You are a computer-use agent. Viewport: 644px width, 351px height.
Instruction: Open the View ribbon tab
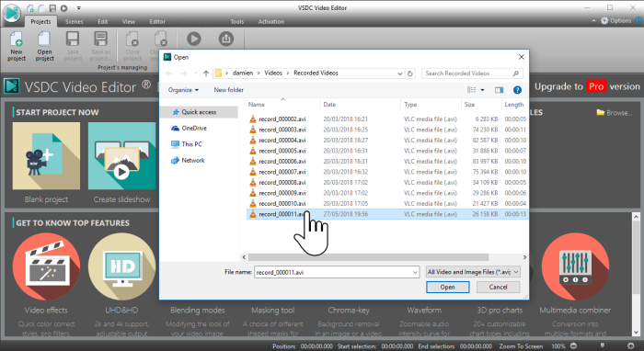(129, 22)
